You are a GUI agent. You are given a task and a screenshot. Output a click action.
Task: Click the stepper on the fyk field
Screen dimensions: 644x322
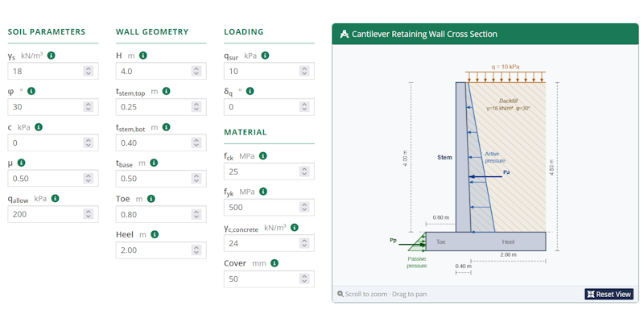tap(303, 208)
